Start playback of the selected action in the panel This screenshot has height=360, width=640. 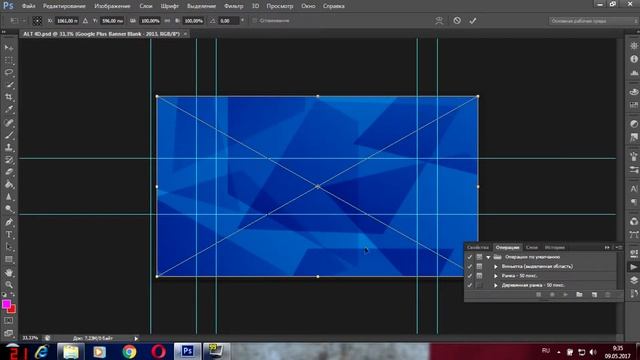click(x=565, y=294)
